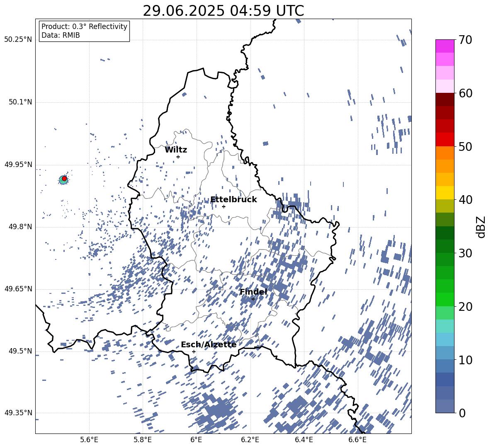Click the 49.65°N latitude label
The width and height of the screenshot is (491, 448).
(x=18, y=289)
